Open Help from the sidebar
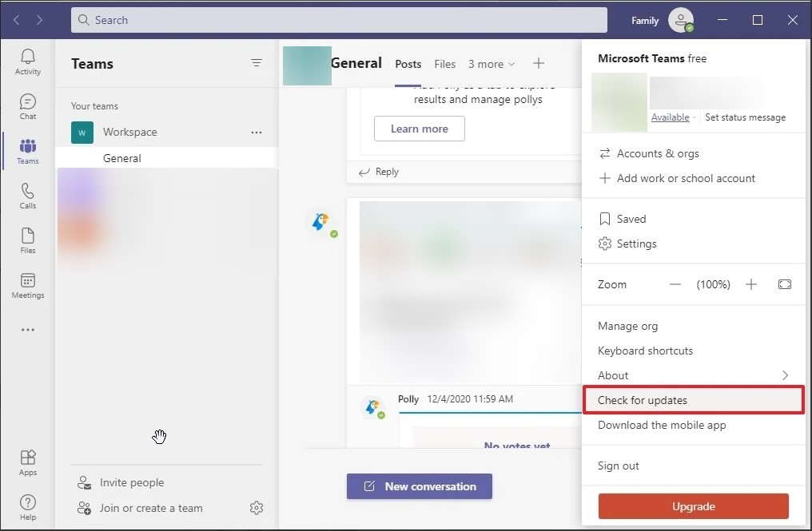This screenshot has height=531, width=812. pos(27,506)
